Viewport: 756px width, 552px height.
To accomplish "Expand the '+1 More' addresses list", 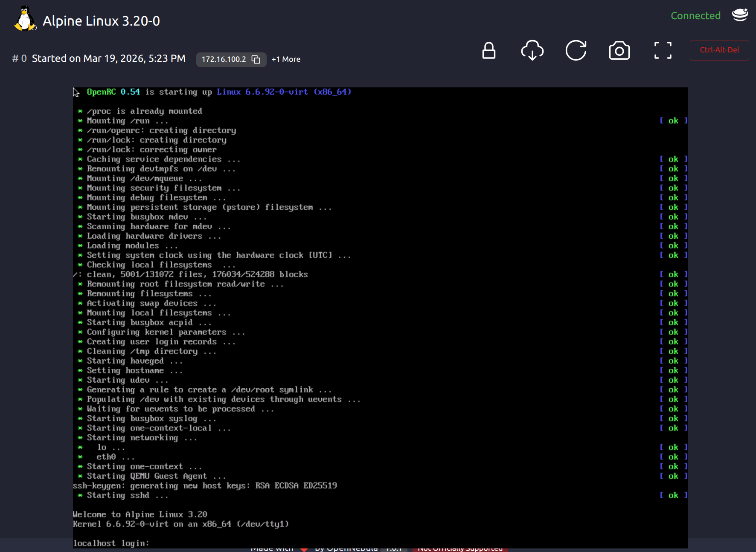I will pyautogui.click(x=286, y=59).
